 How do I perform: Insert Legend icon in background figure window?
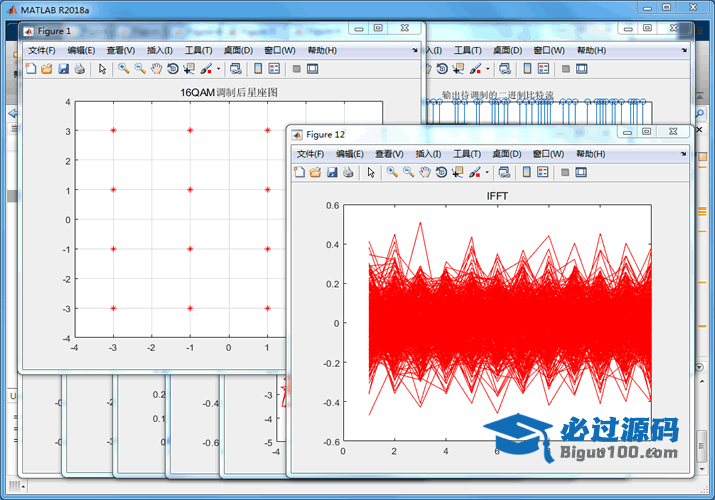[544, 69]
